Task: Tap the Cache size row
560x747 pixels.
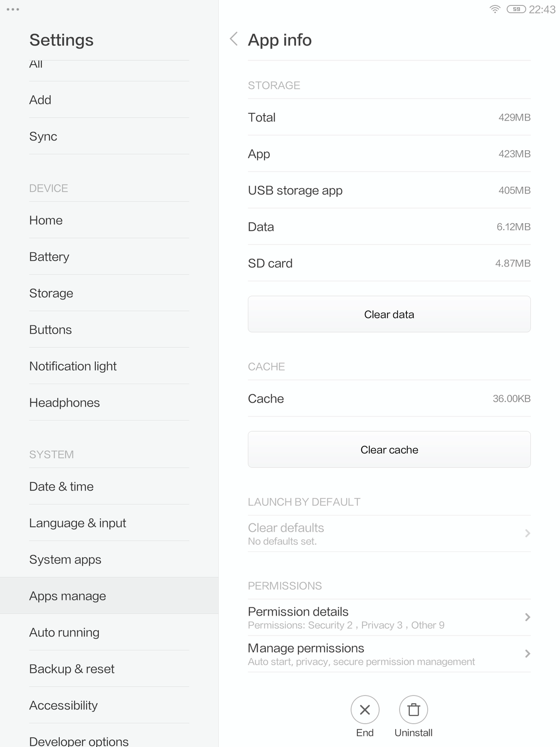Action: click(x=389, y=398)
